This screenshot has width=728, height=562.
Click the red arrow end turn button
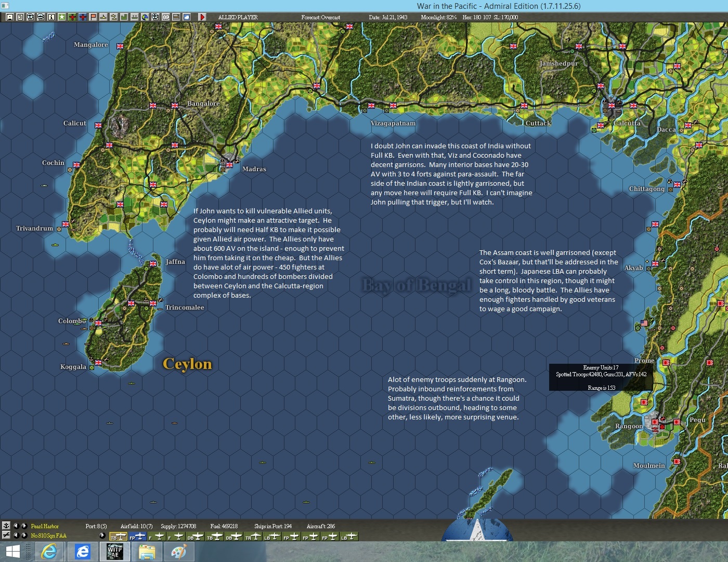click(x=202, y=17)
